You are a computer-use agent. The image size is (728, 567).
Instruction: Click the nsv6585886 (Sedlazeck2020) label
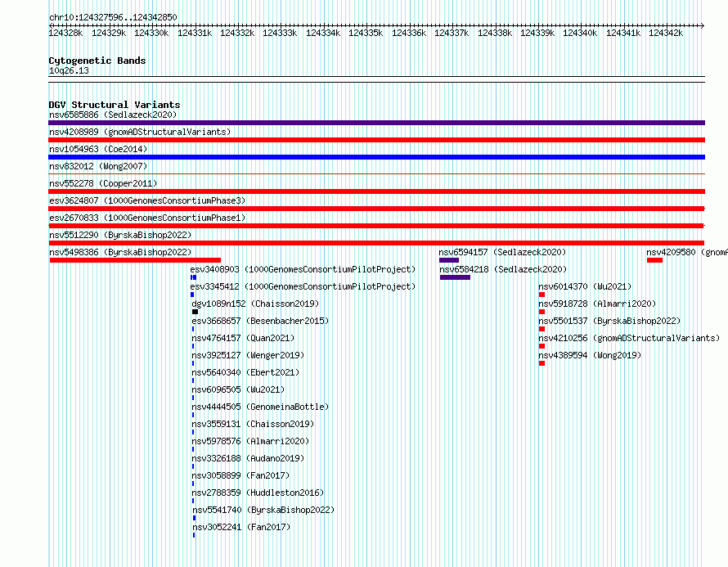(x=113, y=115)
